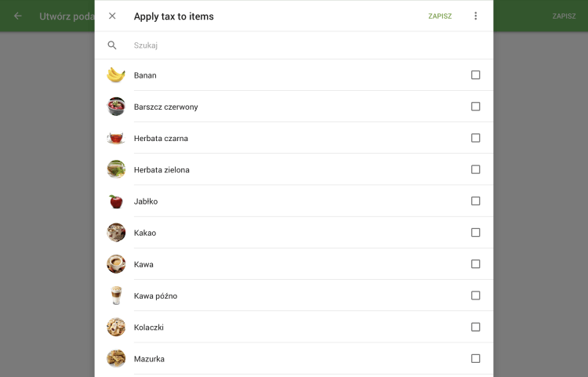
Task: Click the Jabłko apple image
Action: 116,201
